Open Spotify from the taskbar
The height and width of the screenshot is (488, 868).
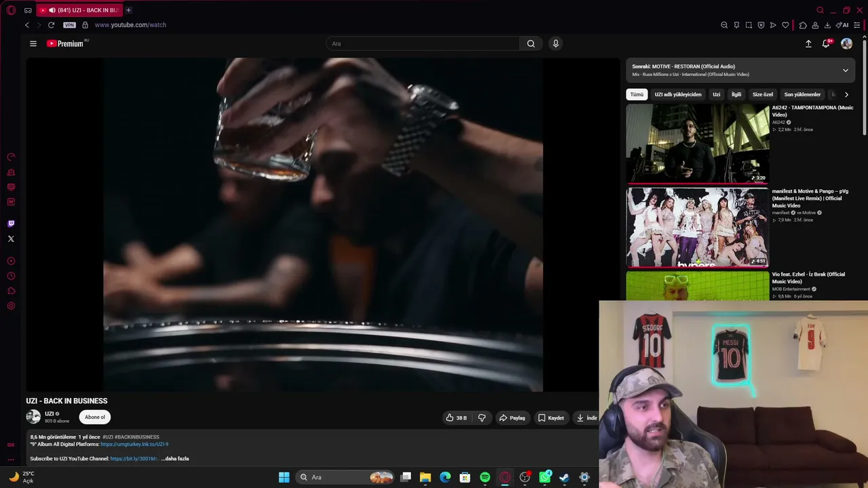point(485,477)
